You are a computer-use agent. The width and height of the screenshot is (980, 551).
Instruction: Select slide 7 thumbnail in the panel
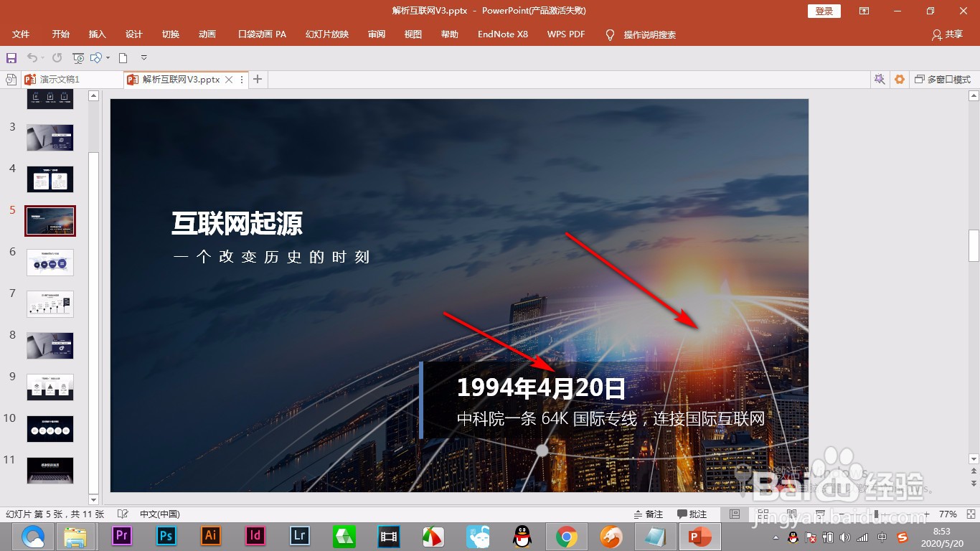click(50, 303)
